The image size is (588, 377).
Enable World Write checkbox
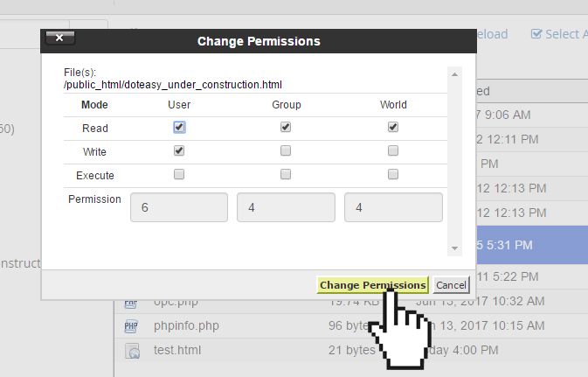[x=393, y=150]
